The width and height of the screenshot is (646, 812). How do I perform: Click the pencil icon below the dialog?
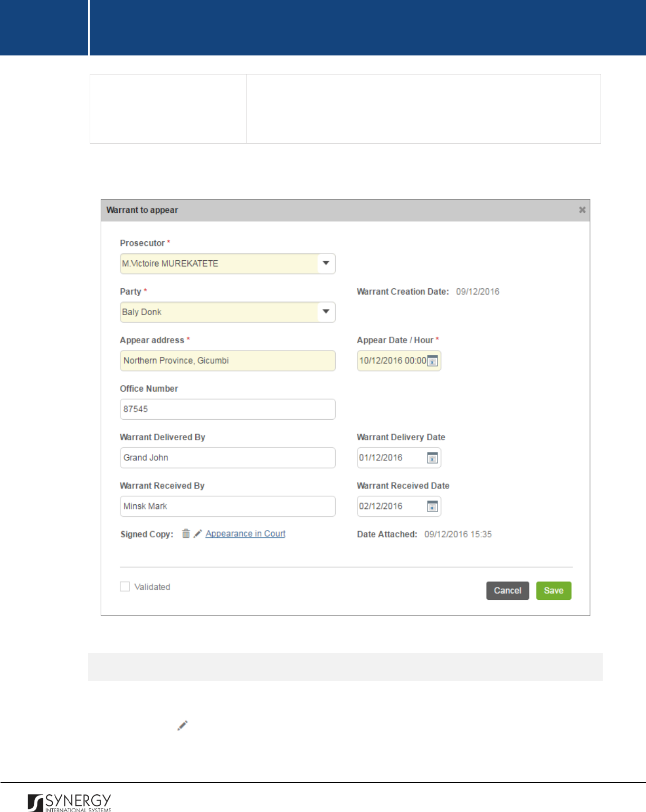pyautogui.click(x=182, y=725)
